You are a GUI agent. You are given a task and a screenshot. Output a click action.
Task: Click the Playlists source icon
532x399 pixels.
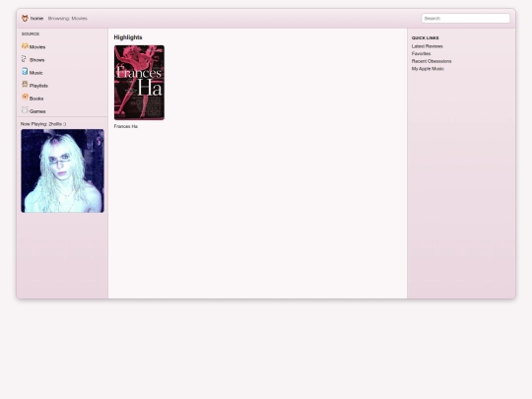[25, 84]
